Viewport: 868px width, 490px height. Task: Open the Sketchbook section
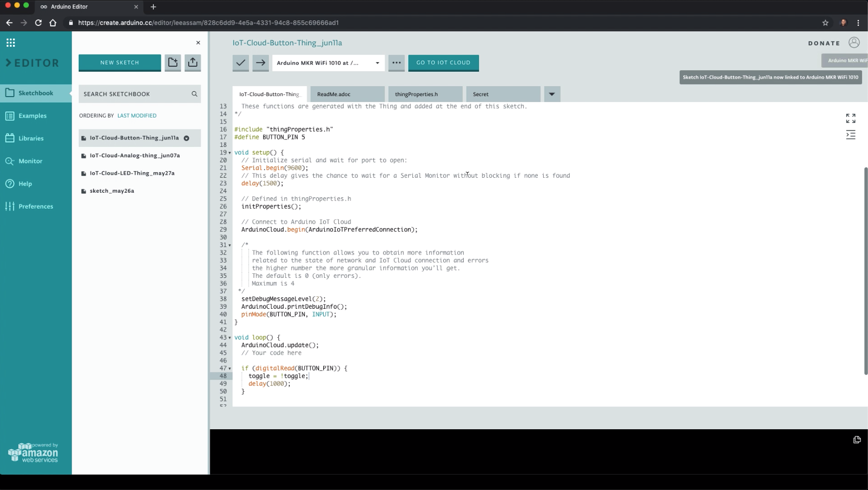[36, 93]
